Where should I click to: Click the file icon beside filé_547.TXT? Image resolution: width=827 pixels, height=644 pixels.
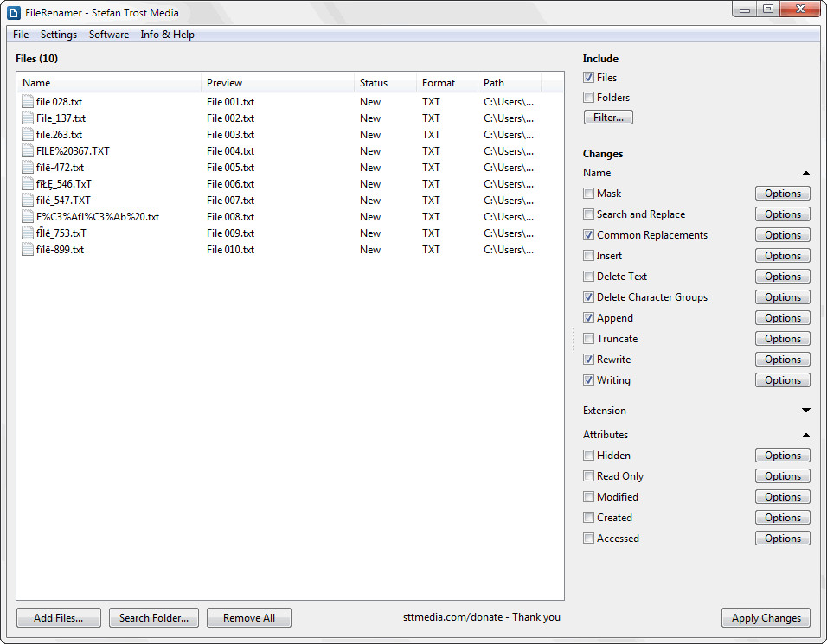pyautogui.click(x=28, y=201)
